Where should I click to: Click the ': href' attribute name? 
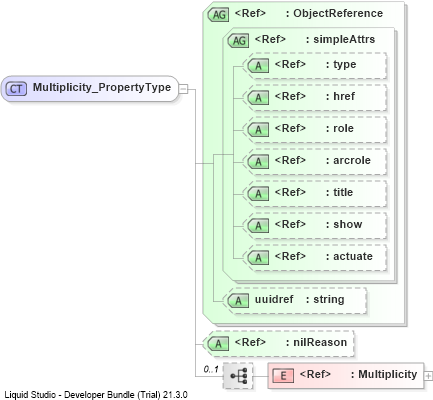click(340, 96)
